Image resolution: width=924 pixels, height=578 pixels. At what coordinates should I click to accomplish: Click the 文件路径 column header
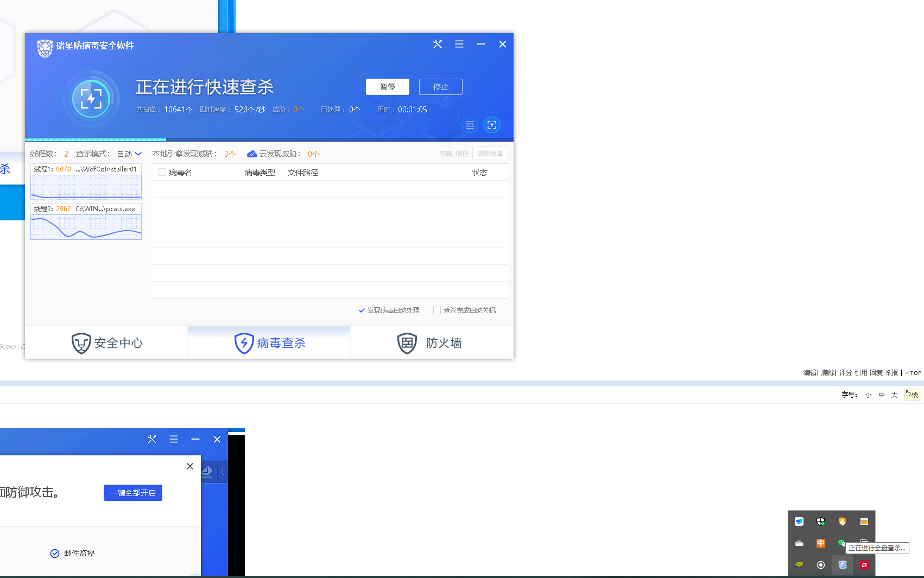click(303, 173)
